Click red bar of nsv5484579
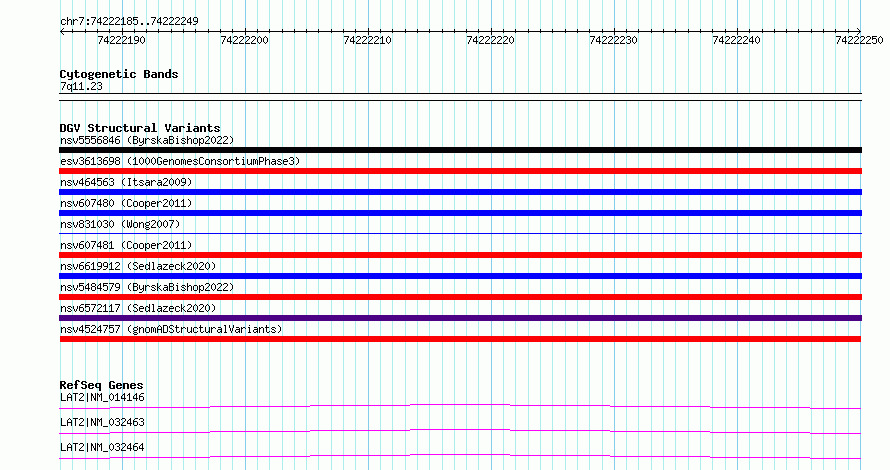The width and height of the screenshot is (890, 470). 460,297
